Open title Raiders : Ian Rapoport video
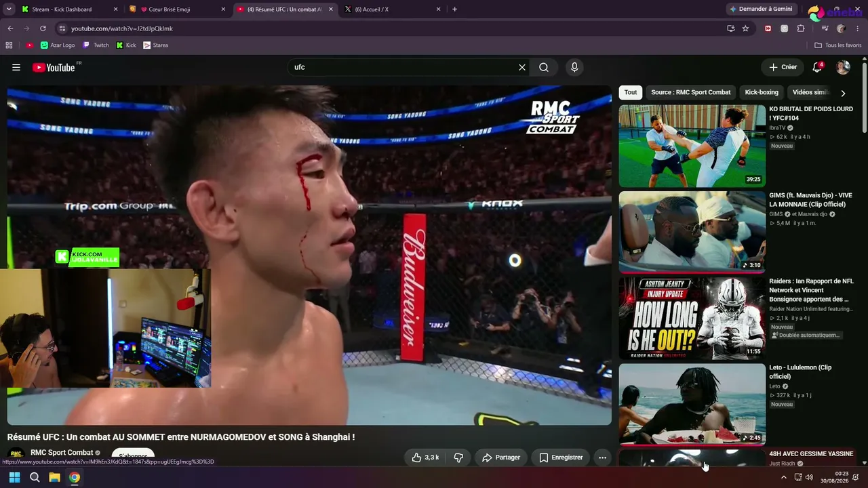 point(811,290)
